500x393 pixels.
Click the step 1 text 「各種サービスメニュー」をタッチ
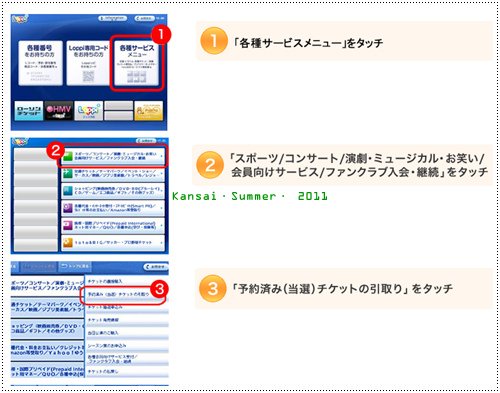[308, 43]
